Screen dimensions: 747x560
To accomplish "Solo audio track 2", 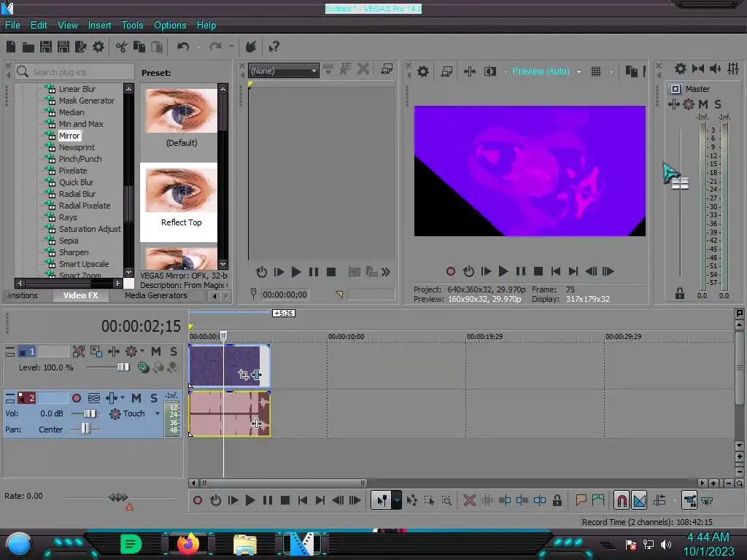I will (x=153, y=398).
